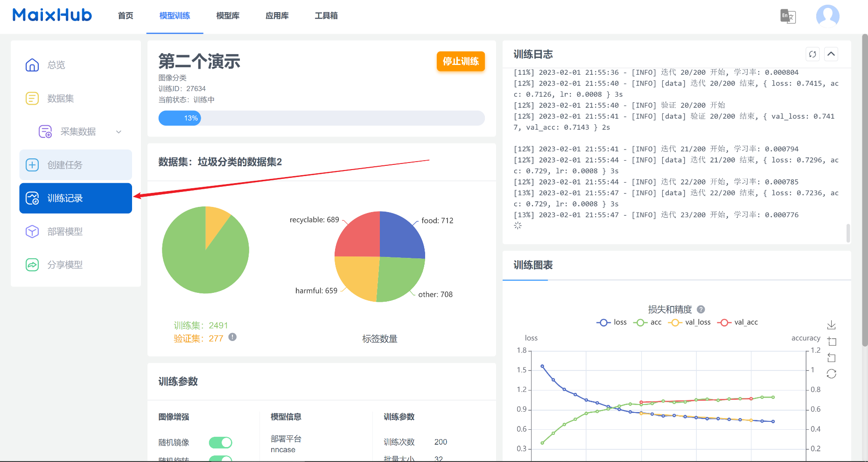Viewport: 868px width, 462px height.
Task: Switch to the 模型库 navigation tab
Action: point(228,15)
